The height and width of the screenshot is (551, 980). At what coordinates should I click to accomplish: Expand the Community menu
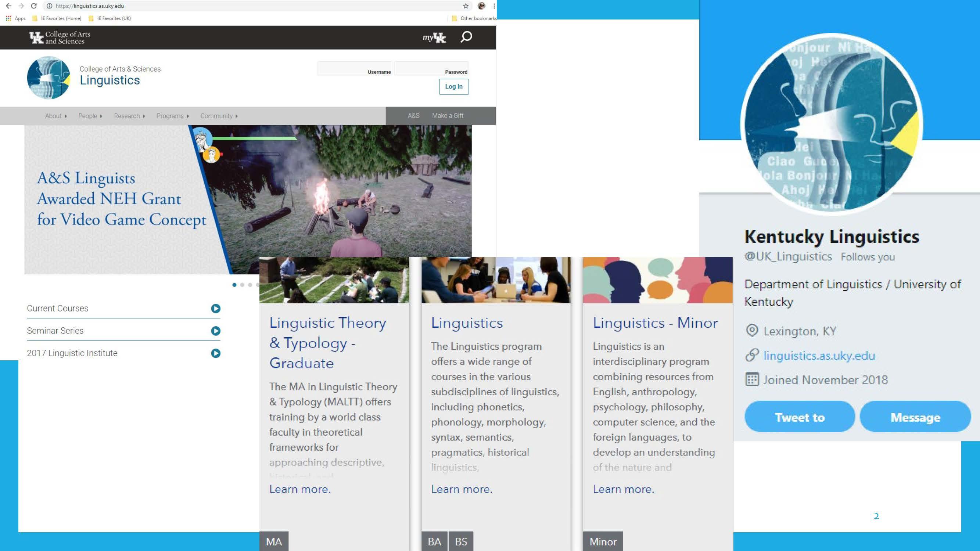click(219, 116)
